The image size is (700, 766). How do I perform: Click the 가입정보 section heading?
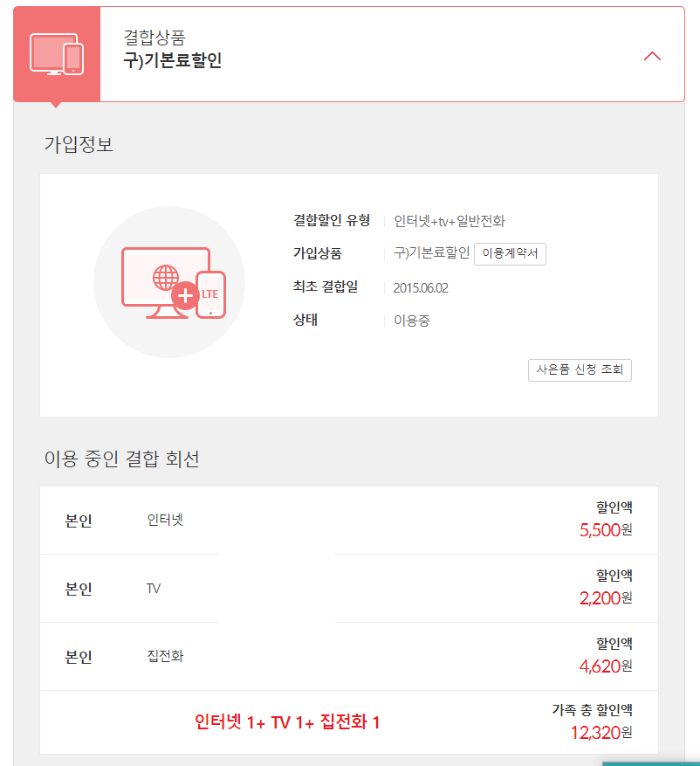point(79,145)
